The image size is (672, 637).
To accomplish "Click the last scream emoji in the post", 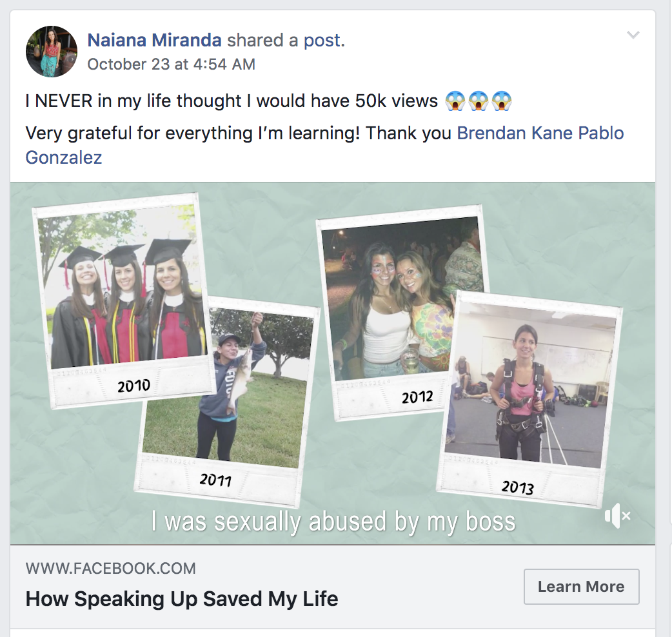I will click(x=501, y=101).
